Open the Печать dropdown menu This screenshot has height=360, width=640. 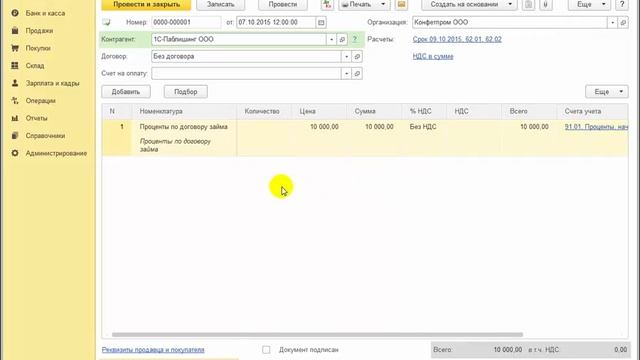tap(364, 4)
